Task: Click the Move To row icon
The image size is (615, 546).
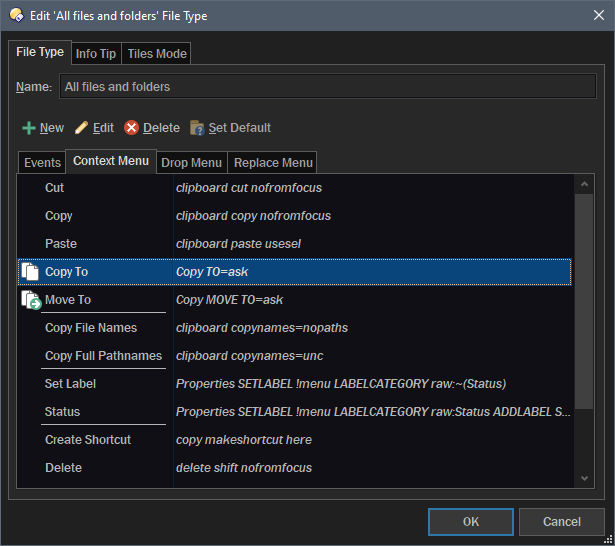Action: click(x=30, y=300)
